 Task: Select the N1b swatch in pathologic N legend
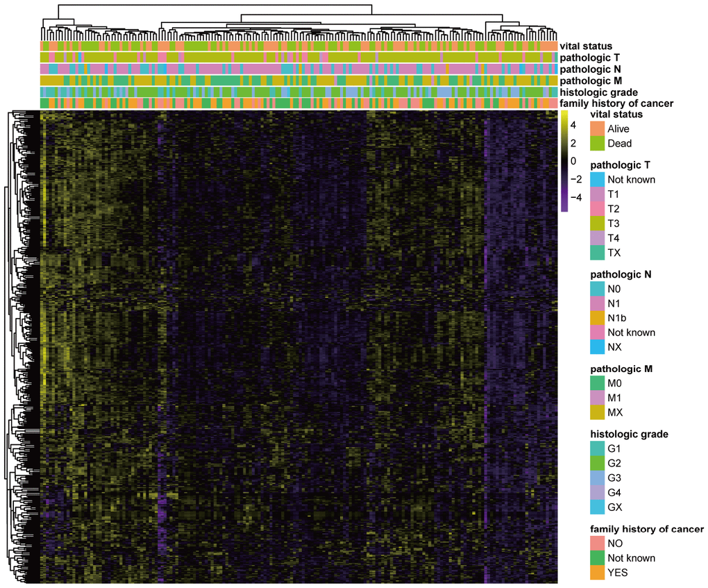(x=597, y=317)
